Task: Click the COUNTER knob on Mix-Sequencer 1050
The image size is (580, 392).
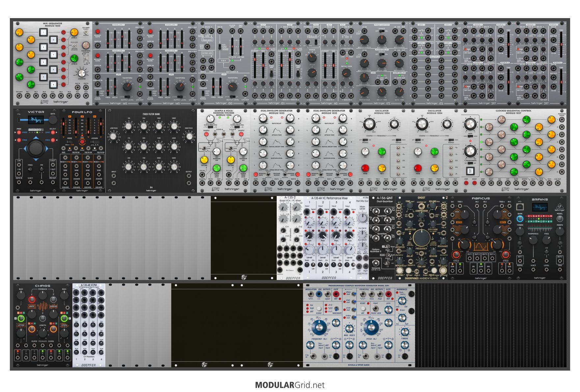Action: 82,73
